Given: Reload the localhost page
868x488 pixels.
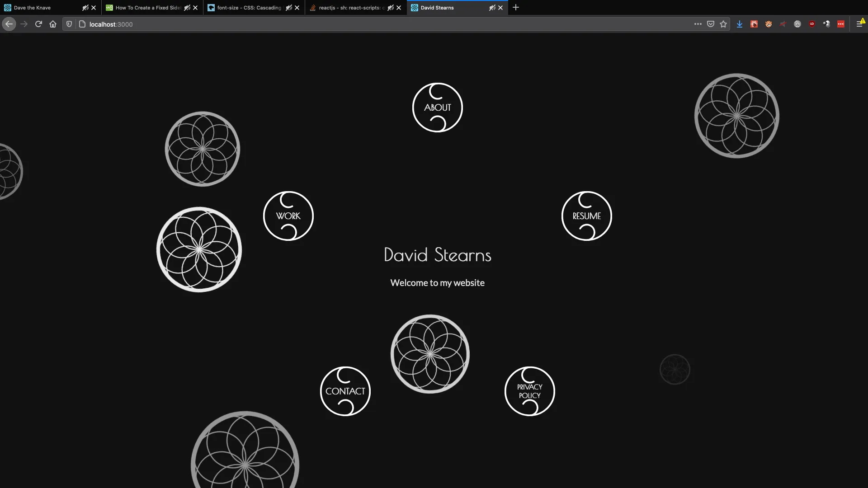Looking at the screenshot, I should pos(38,24).
